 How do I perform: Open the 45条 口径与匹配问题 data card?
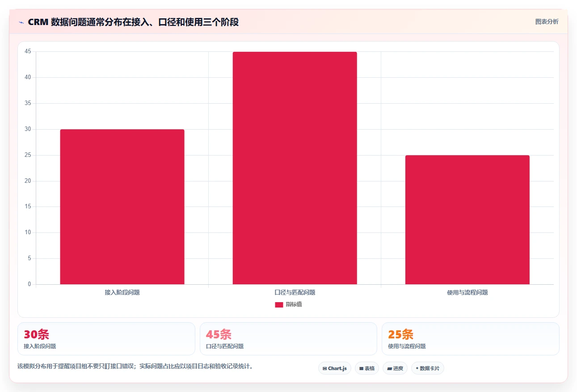tap(288, 339)
